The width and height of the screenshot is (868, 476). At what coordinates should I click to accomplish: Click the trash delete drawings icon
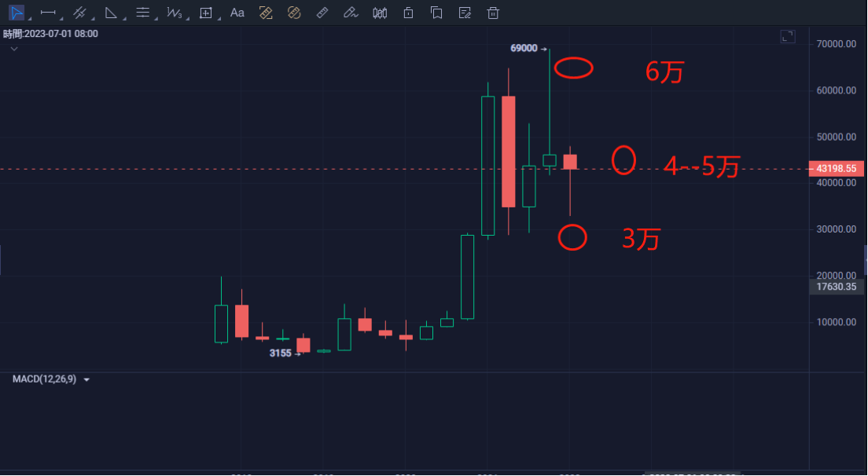[493, 12]
